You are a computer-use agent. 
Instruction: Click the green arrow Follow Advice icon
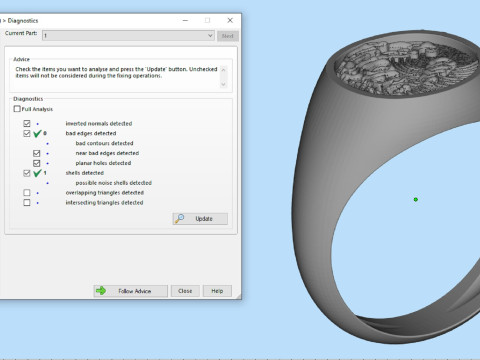tap(101, 291)
